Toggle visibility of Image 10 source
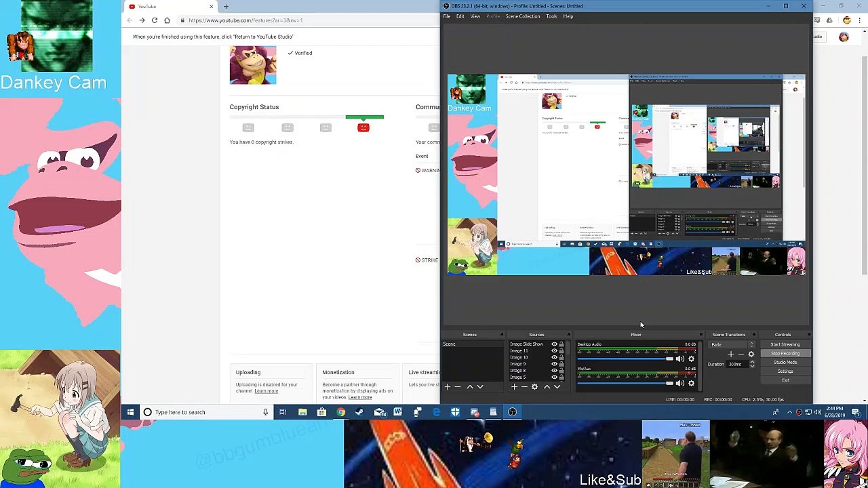Viewport: 868px width, 488px height. pyautogui.click(x=554, y=357)
